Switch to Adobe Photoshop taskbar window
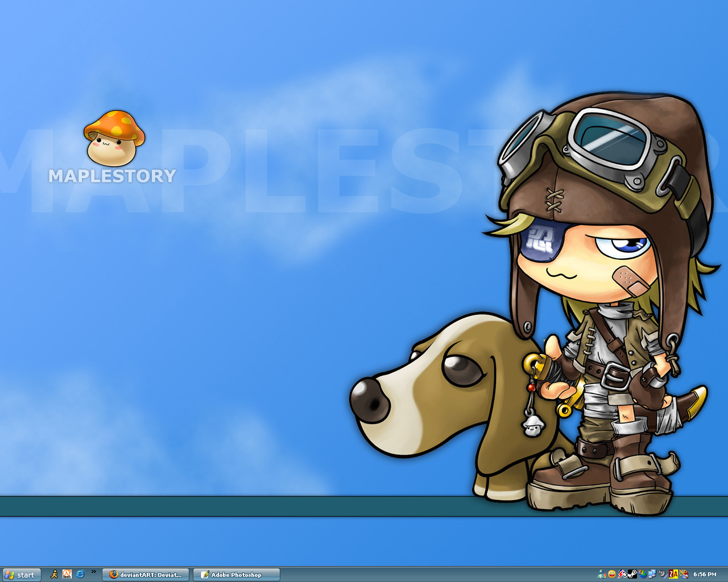 coord(237,575)
